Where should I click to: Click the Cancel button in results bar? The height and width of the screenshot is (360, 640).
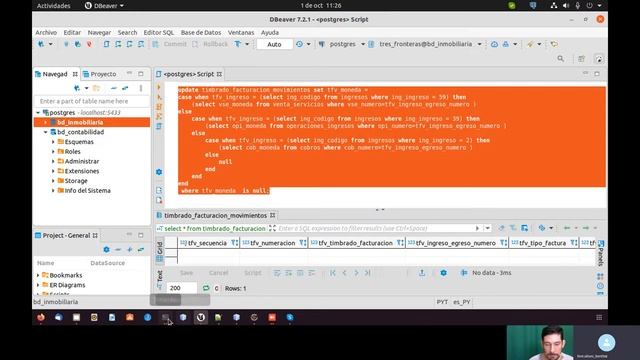pyautogui.click(x=218, y=273)
